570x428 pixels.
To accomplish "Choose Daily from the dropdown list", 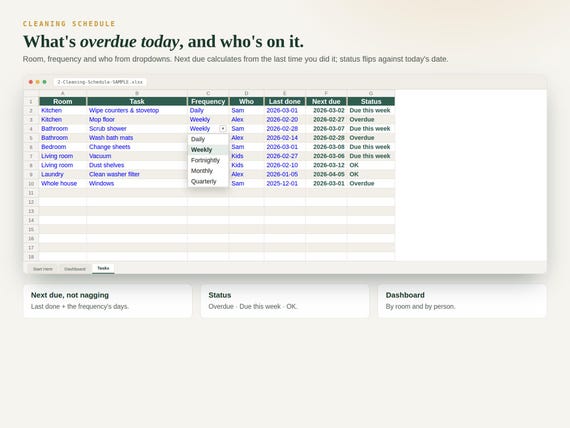I will point(208,139).
